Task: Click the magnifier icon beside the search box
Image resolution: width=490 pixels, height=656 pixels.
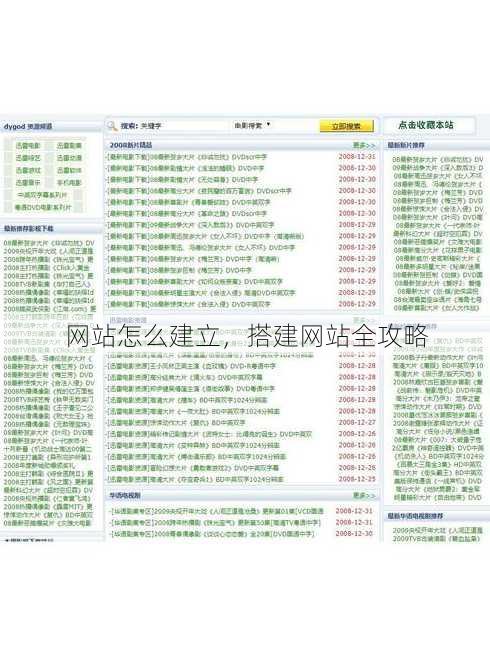Action: click(112, 126)
